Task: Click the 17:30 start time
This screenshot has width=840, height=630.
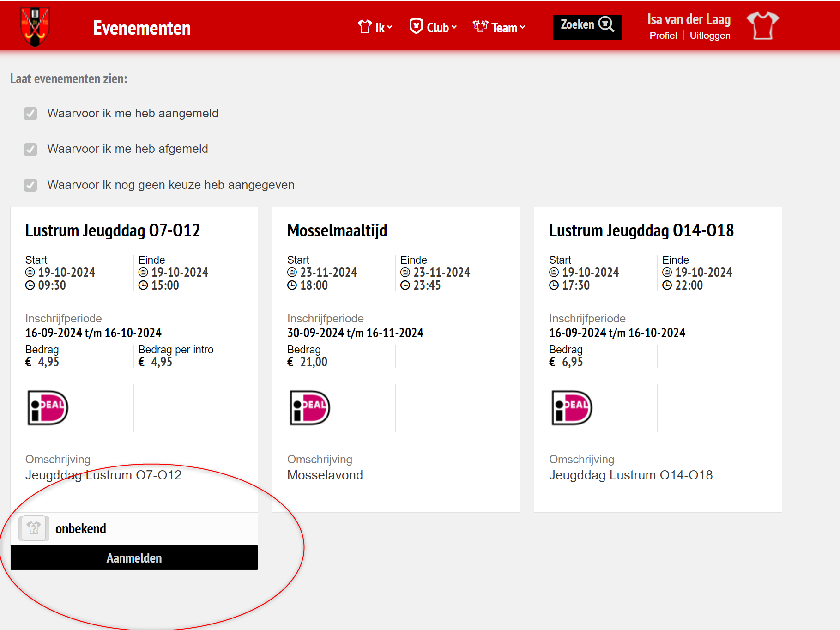Action: point(576,285)
